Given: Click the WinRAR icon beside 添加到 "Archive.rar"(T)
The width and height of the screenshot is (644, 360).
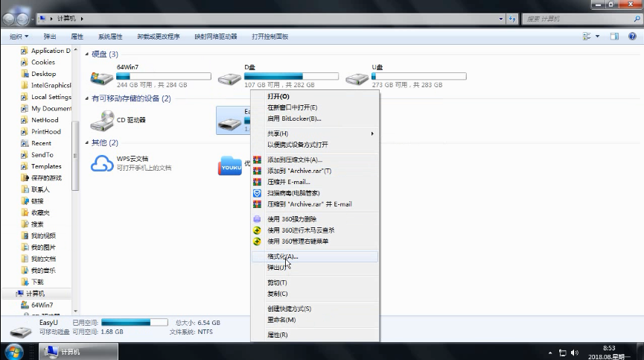Looking at the screenshot, I should click(x=257, y=171).
